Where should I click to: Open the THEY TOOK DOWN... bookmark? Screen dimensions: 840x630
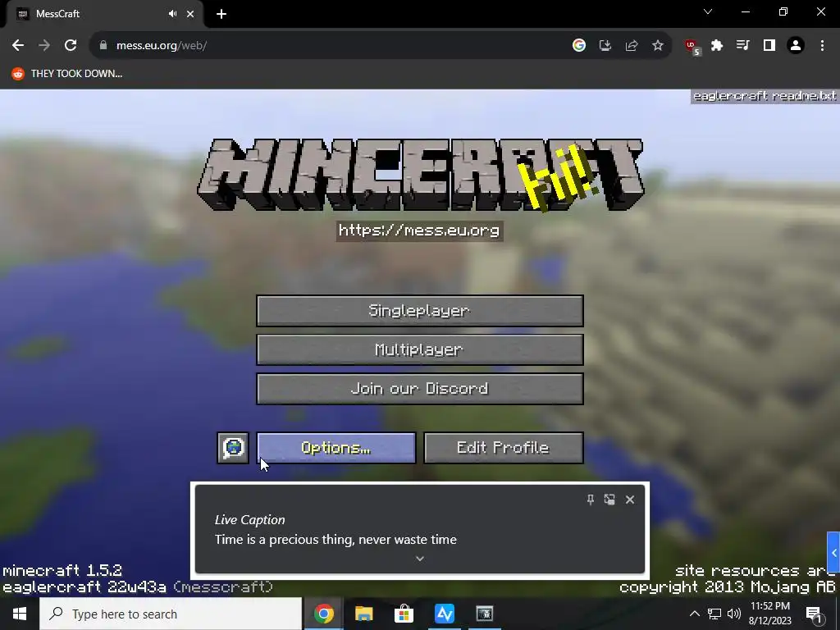[x=67, y=73]
